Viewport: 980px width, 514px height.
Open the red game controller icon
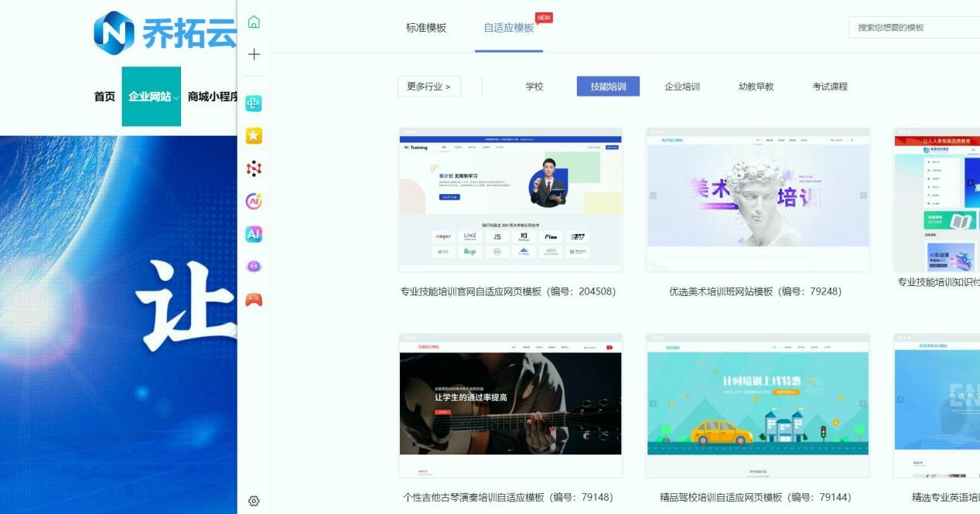pyautogui.click(x=254, y=299)
